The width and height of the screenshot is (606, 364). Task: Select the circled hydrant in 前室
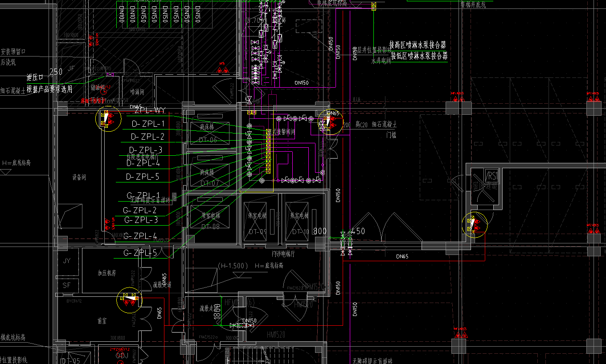(x=129, y=299)
